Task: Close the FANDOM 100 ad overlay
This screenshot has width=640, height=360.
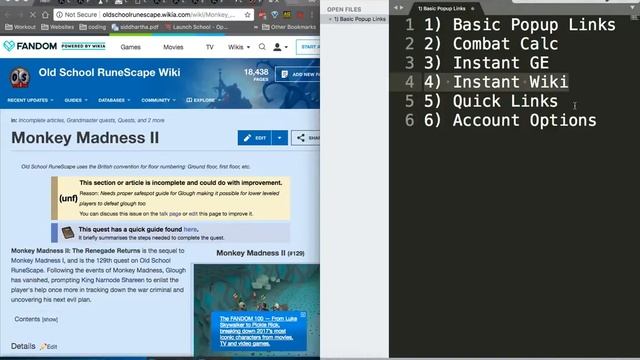Action: coord(303,315)
